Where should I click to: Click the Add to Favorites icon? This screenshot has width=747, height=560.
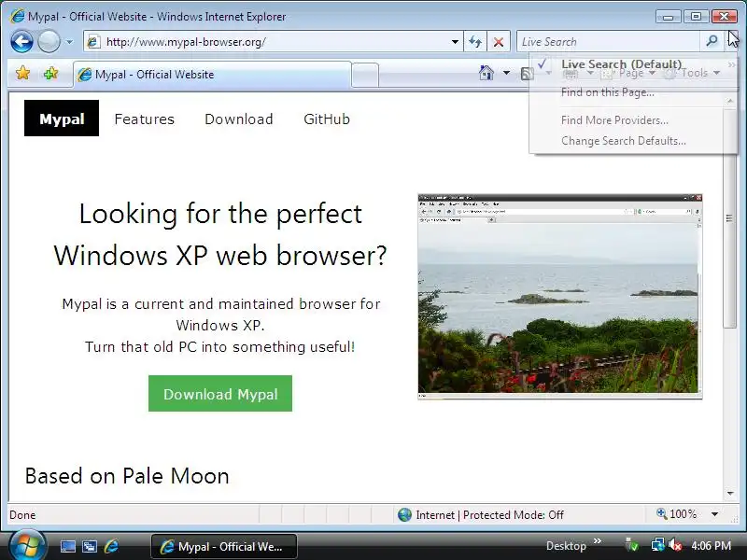[50, 74]
